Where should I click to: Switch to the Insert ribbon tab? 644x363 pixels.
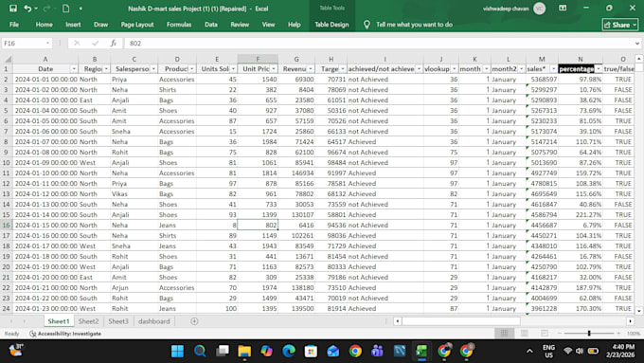click(73, 25)
